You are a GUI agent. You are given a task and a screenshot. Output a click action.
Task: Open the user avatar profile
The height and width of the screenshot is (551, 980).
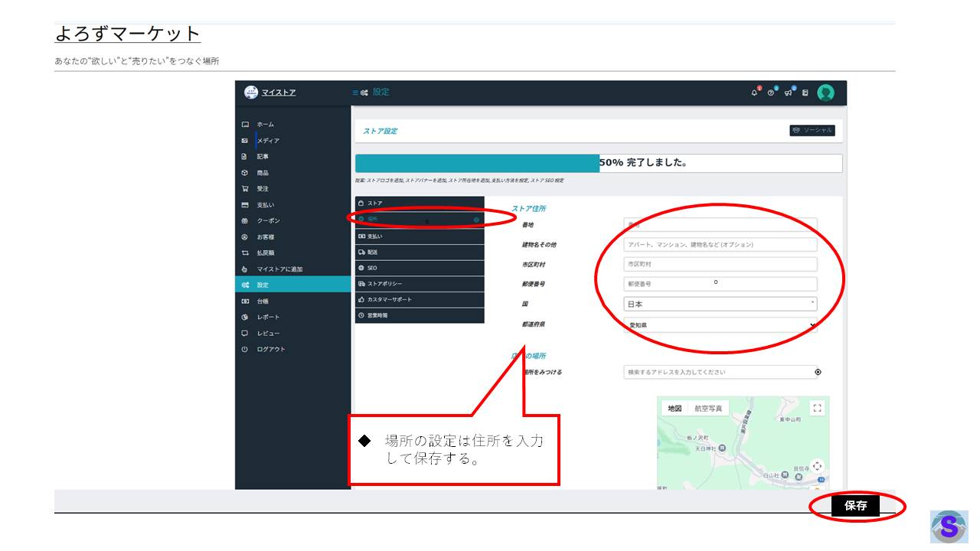pos(825,93)
